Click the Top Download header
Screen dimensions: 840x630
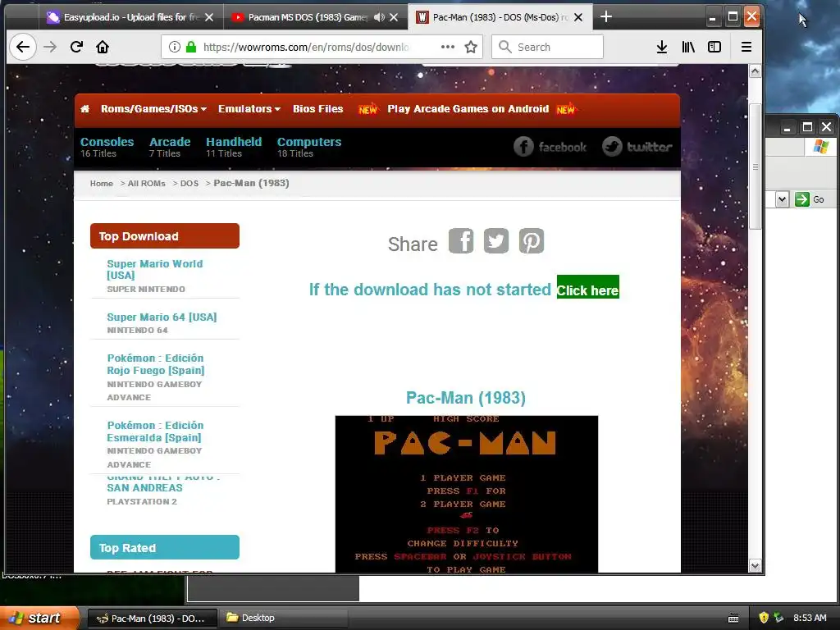point(164,235)
